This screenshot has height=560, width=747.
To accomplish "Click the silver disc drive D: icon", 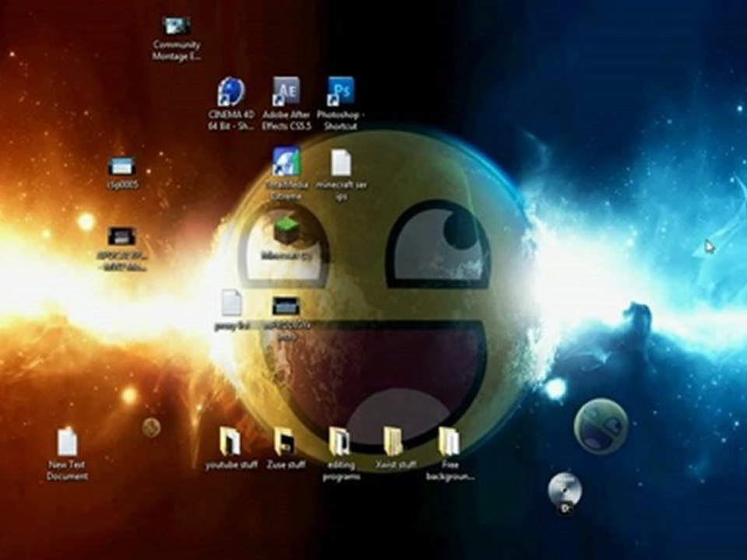I will (x=565, y=493).
